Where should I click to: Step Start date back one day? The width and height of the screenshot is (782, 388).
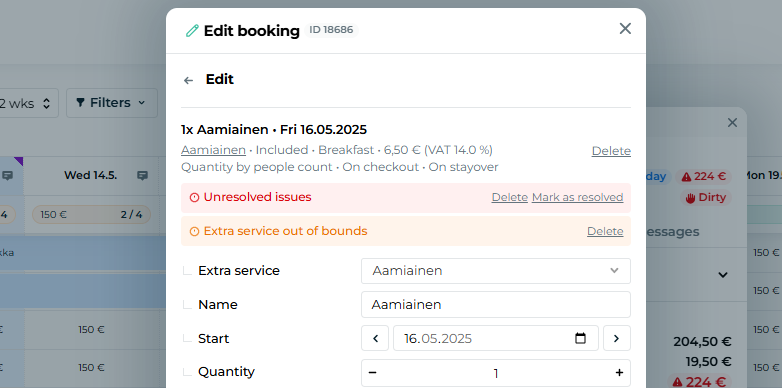(x=376, y=339)
